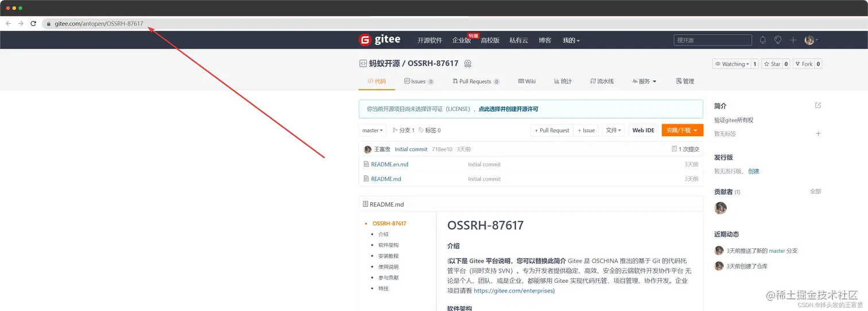Open the 管理 tab
The height and width of the screenshot is (311, 868).
[685, 82]
